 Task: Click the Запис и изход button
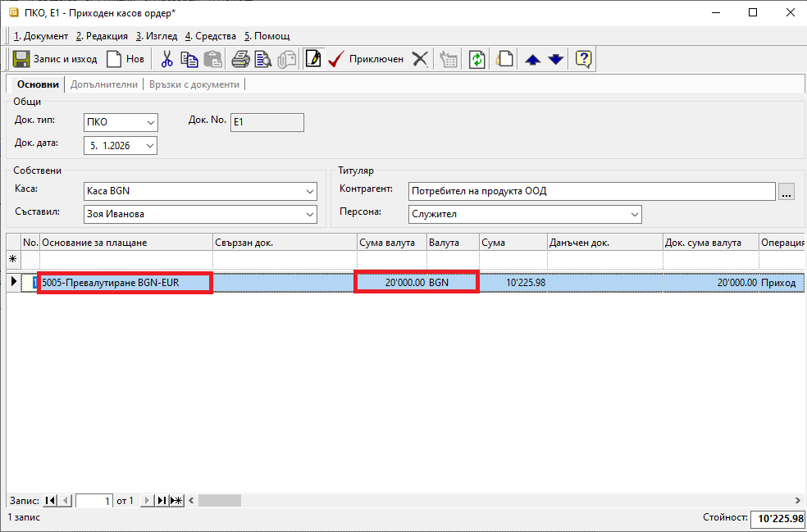pyautogui.click(x=55, y=59)
